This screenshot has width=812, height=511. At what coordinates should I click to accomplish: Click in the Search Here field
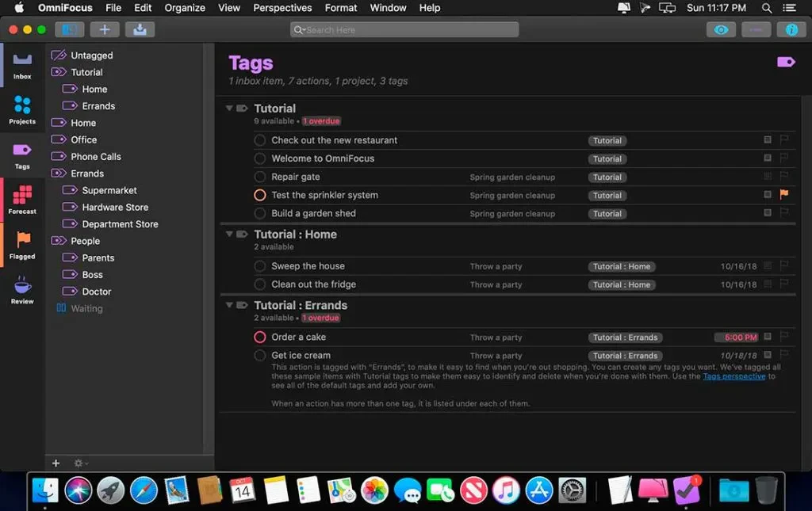[x=404, y=29]
